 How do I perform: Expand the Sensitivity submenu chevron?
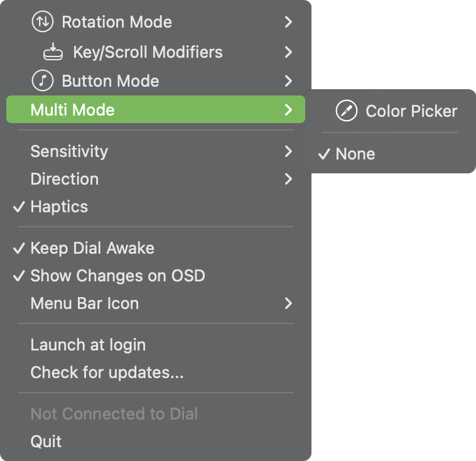click(288, 151)
